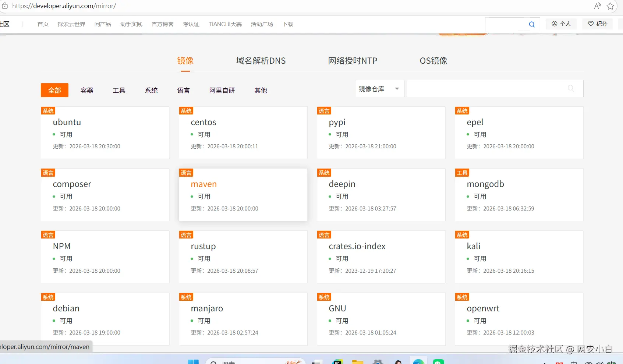
Task: Open Settings gear icon in the taskbar
Action: click(x=378, y=362)
